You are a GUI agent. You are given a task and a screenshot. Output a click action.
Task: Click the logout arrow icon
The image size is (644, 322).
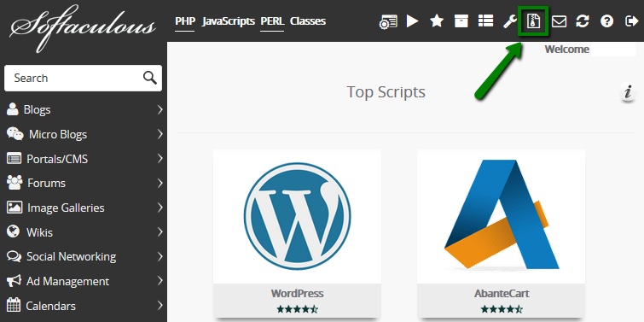click(x=631, y=21)
